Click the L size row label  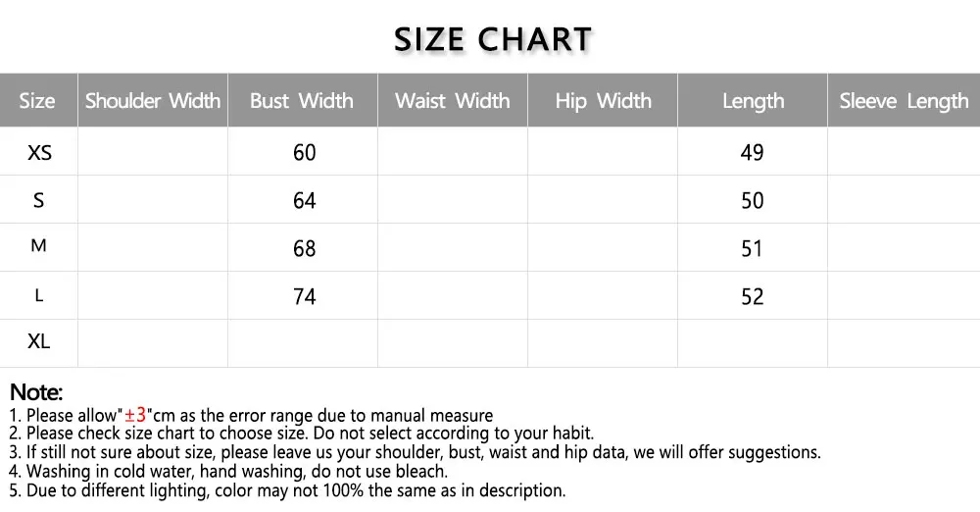[x=39, y=295]
